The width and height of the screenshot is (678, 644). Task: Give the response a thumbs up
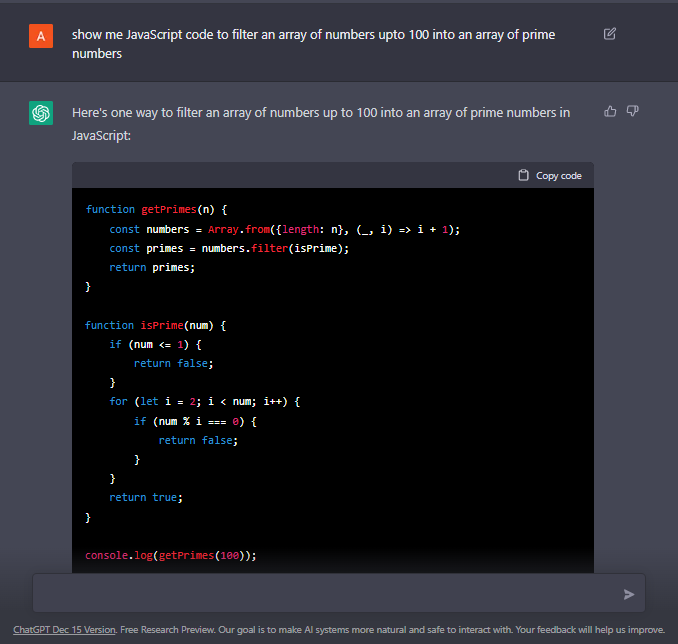point(610,111)
